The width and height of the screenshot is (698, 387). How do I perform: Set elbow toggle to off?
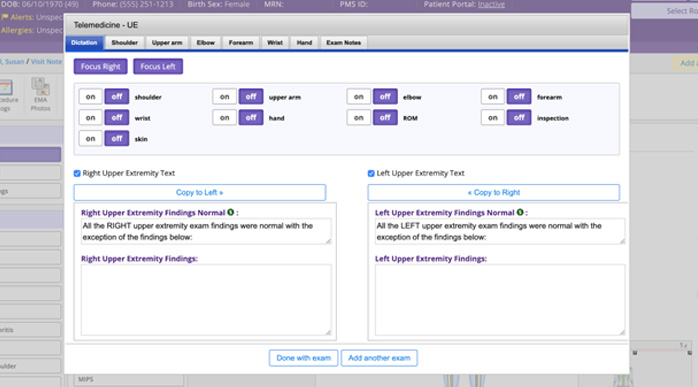385,97
